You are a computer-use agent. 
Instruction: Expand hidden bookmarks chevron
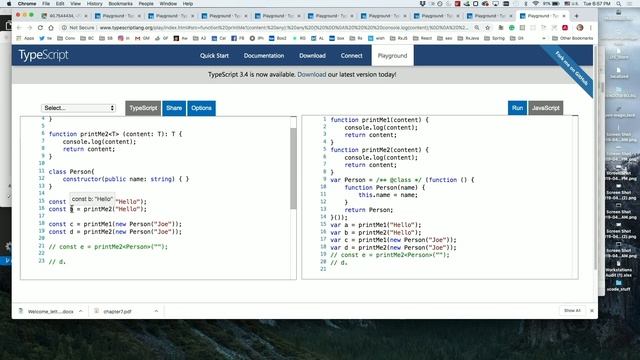tap(543, 38)
